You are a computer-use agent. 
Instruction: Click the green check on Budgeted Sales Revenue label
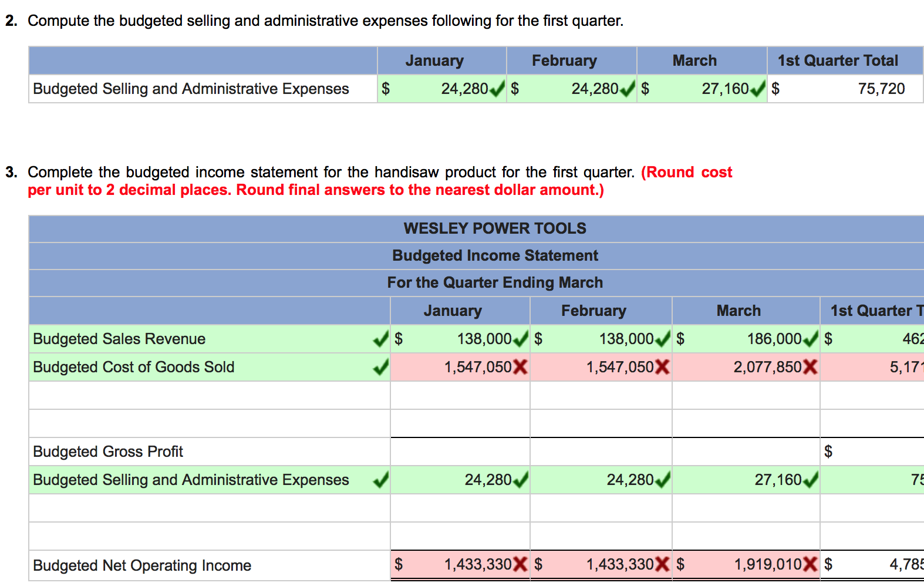tap(380, 339)
